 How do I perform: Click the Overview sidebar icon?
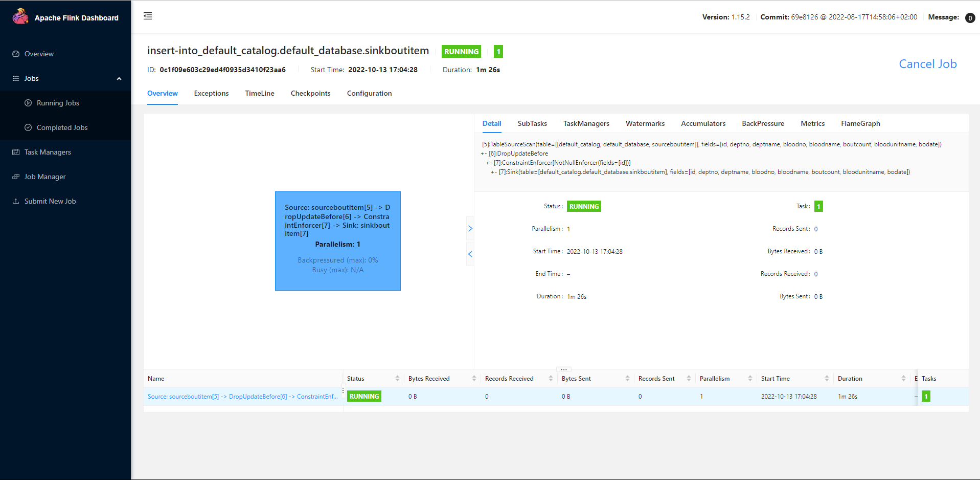coord(16,54)
